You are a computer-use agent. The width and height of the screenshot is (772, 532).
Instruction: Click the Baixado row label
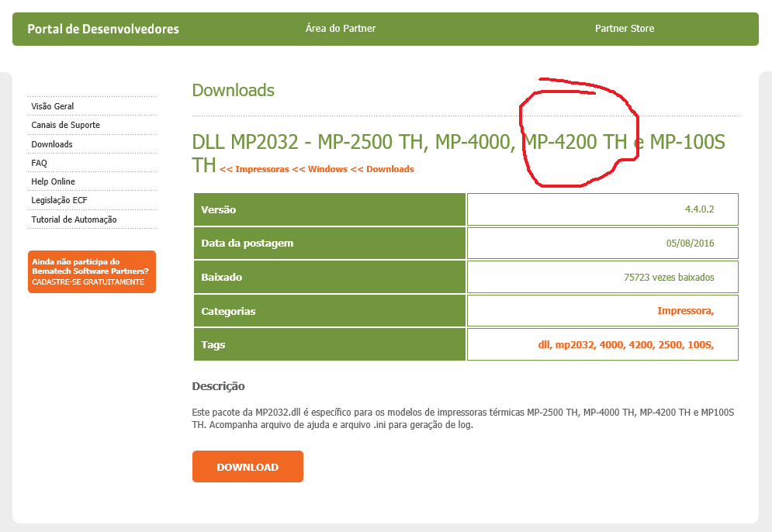pyautogui.click(x=222, y=277)
